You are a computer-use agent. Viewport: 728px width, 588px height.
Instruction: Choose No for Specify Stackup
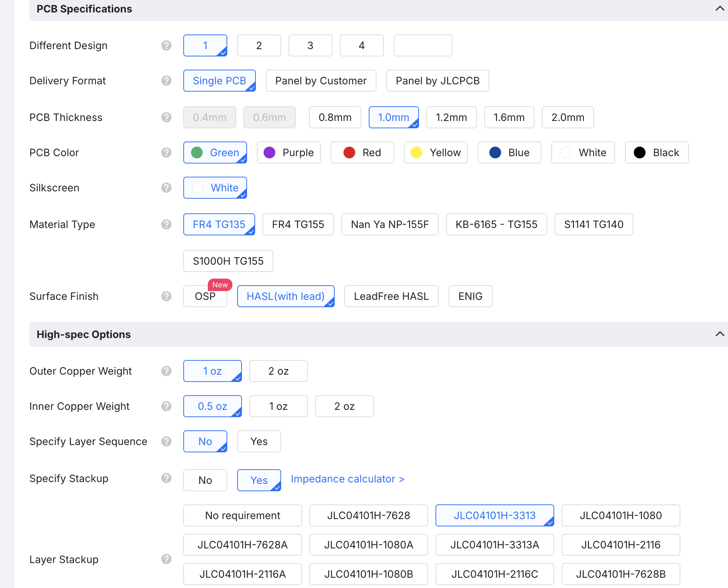(205, 480)
